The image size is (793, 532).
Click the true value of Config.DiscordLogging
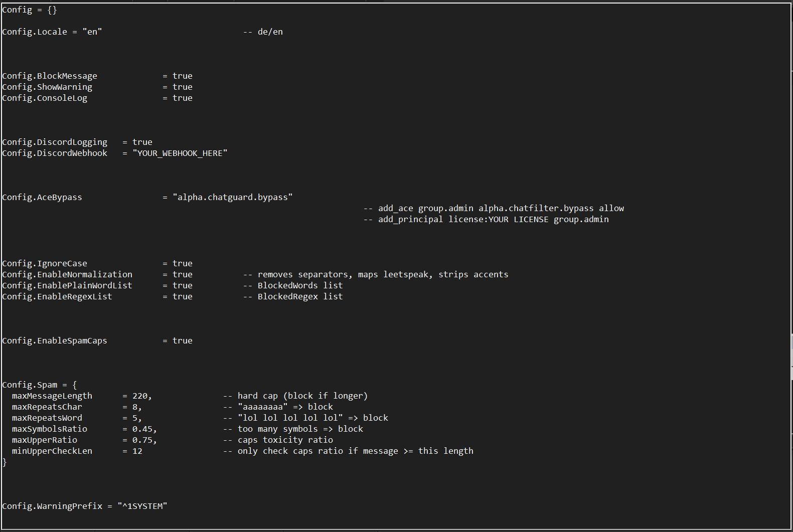point(142,142)
